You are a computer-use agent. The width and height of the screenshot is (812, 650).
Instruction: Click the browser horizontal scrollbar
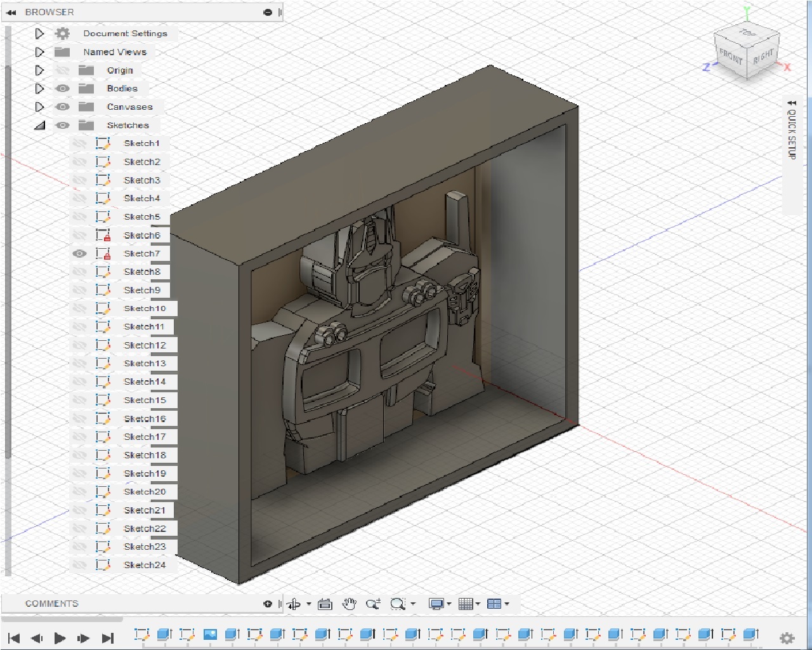tap(62, 618)
